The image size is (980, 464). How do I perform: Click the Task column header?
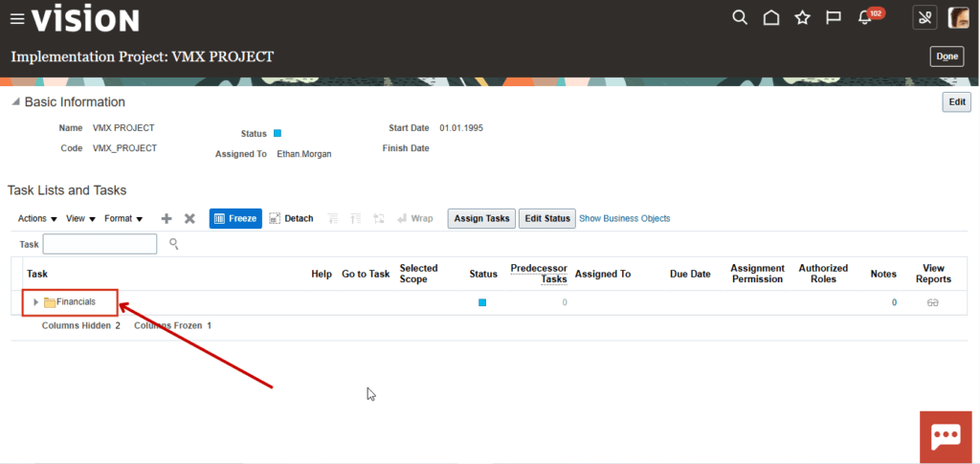tap(37, 274)
